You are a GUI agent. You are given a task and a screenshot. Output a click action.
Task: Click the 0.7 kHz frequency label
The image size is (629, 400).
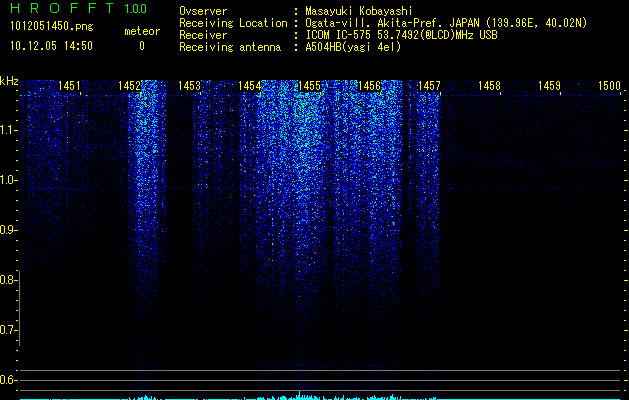8,330
